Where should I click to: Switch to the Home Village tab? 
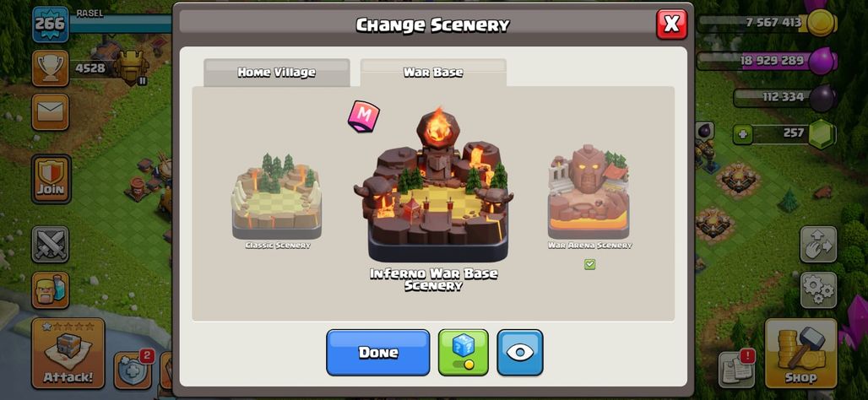(x=277, y=73)
